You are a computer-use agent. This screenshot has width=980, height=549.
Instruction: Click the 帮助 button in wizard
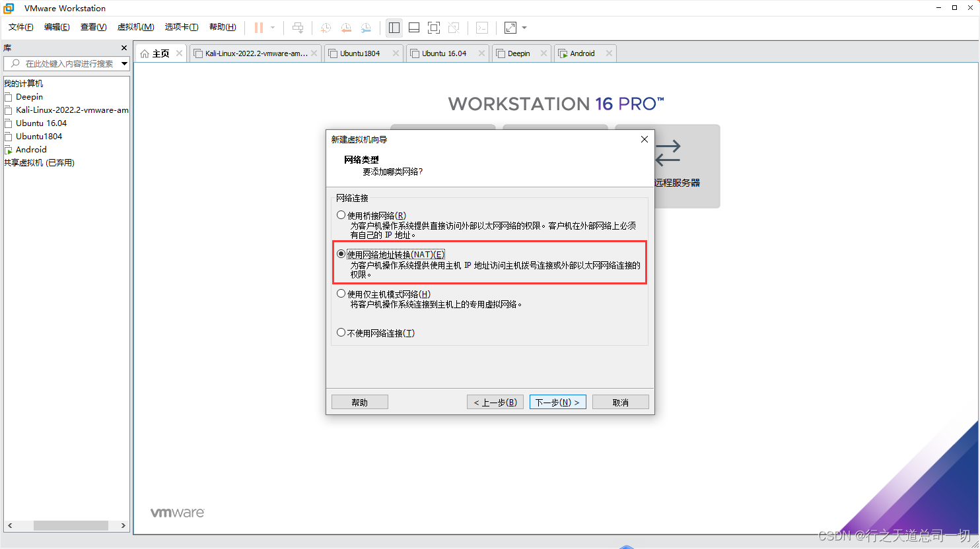tap(360, 402)
